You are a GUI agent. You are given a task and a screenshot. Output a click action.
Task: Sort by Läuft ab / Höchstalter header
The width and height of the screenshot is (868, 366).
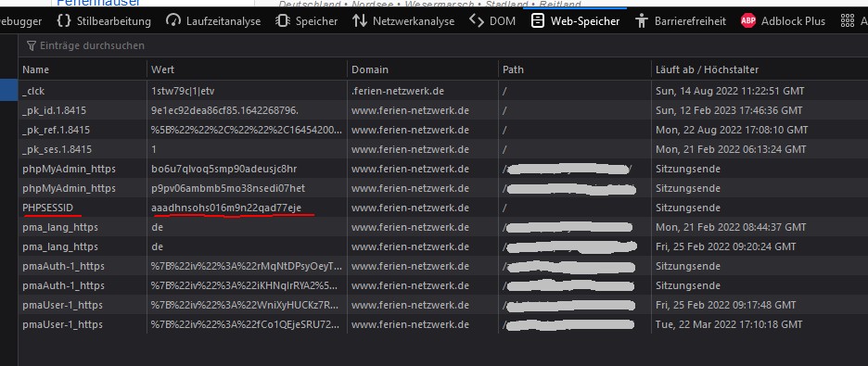click(759, 69)
